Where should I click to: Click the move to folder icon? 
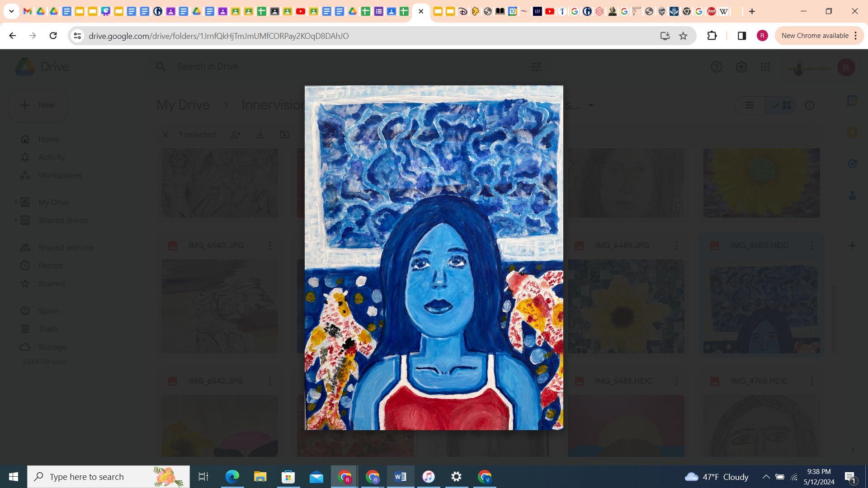(x=284, y=135)
